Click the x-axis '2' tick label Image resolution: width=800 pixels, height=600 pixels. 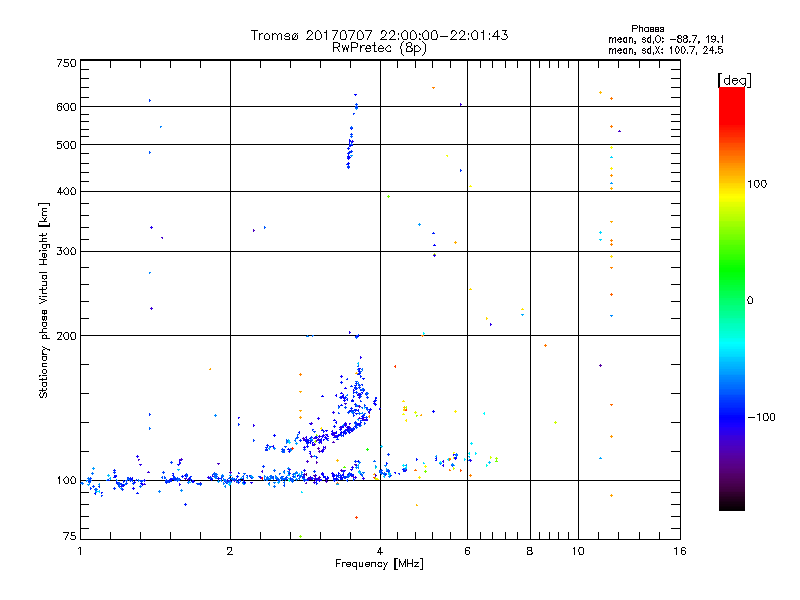coord(230,551)
